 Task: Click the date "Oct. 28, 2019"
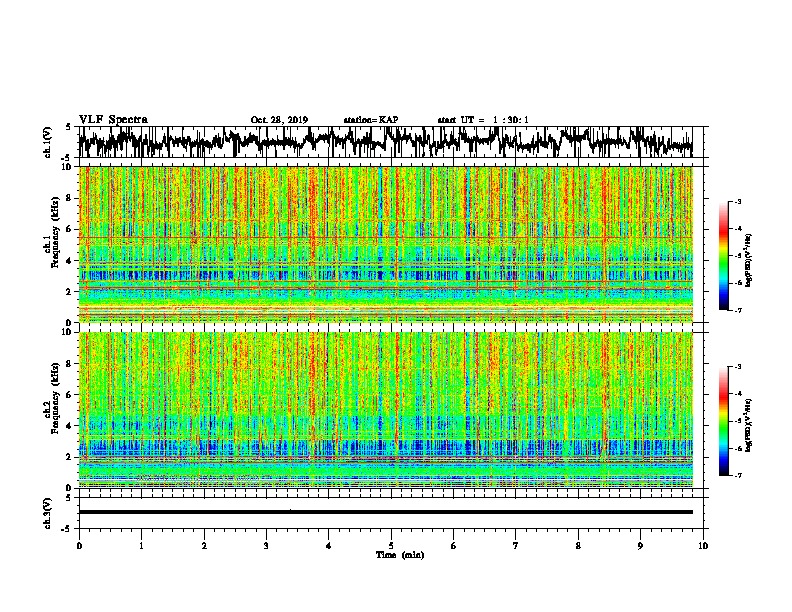point(279,120)
